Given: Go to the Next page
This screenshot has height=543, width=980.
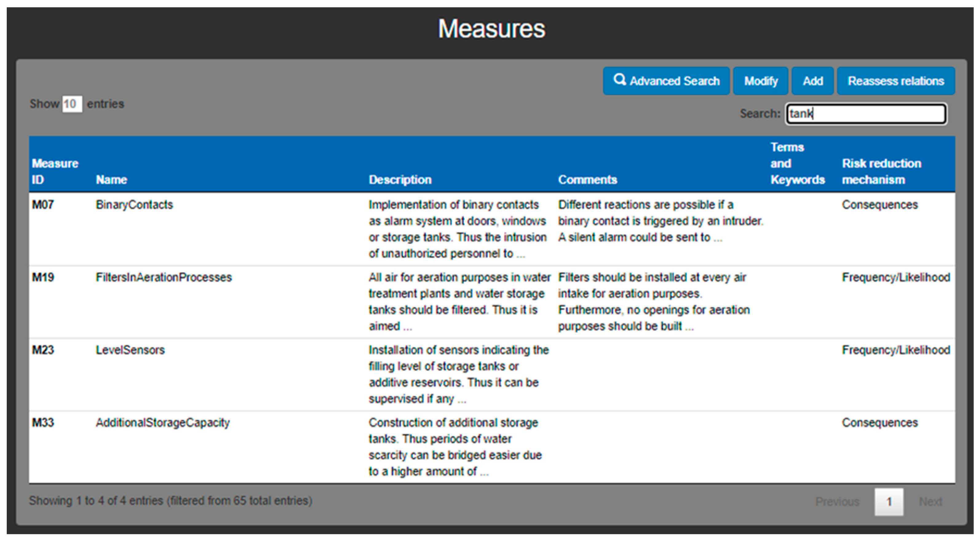Looking at the screenshot, I should [930, 501].
